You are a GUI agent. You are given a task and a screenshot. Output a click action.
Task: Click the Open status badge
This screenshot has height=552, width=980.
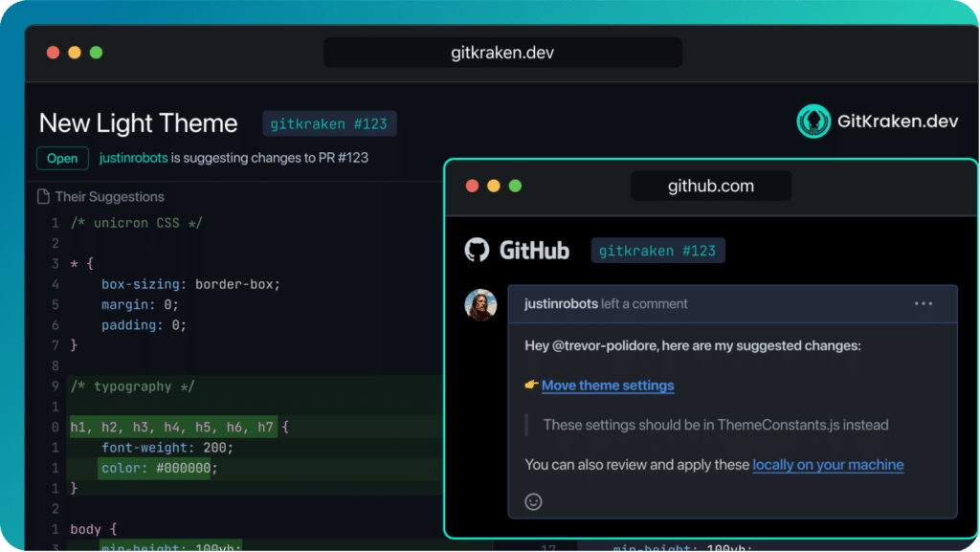tap(62, 158)
